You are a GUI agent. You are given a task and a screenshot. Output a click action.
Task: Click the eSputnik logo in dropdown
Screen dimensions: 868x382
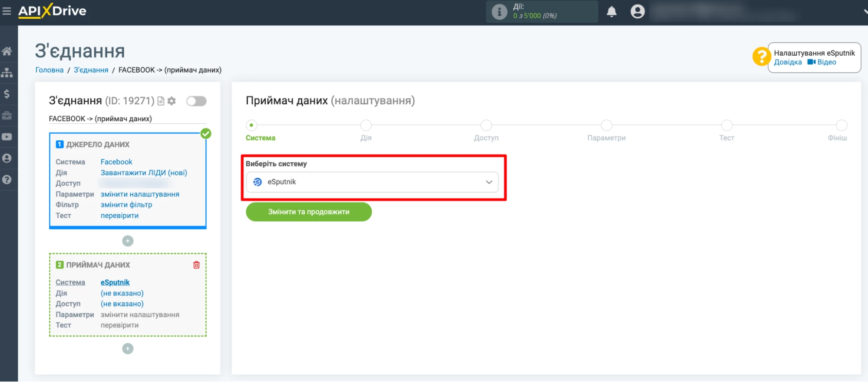[257, 182]
